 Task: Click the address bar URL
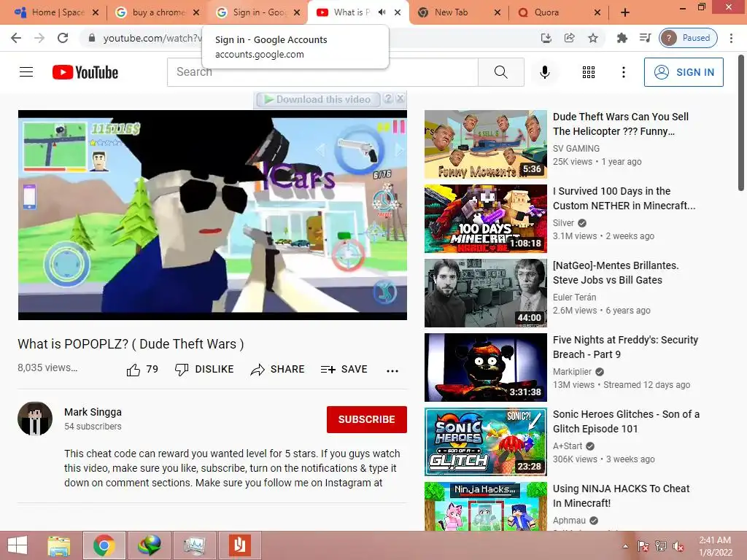pyautogui.click(x=152, y=38)
